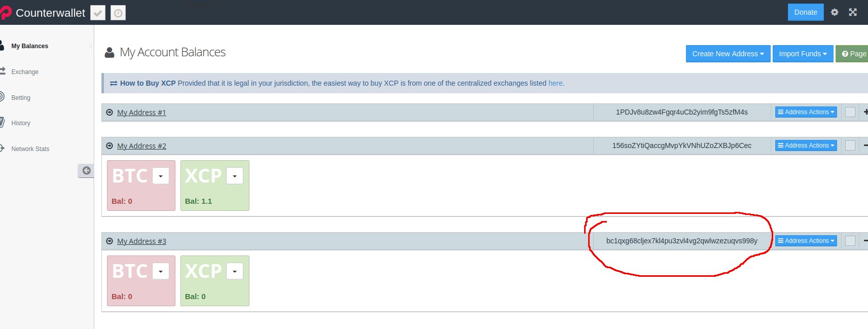Select address bc1qxg68cljex7kl4pu3zvl4vg2qwlwzezuqvs998y
This screenshot has width=868, height=329.
click(x=682, y=241)
